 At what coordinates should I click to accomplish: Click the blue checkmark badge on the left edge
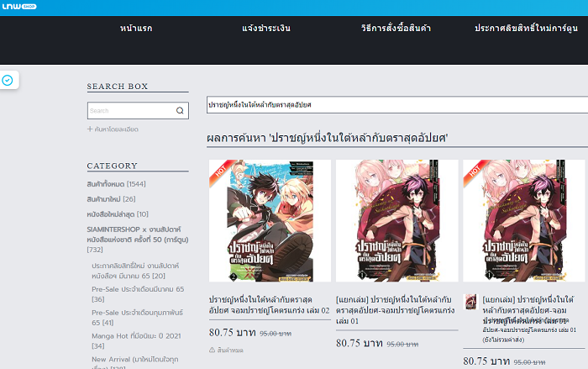(7, 80)
